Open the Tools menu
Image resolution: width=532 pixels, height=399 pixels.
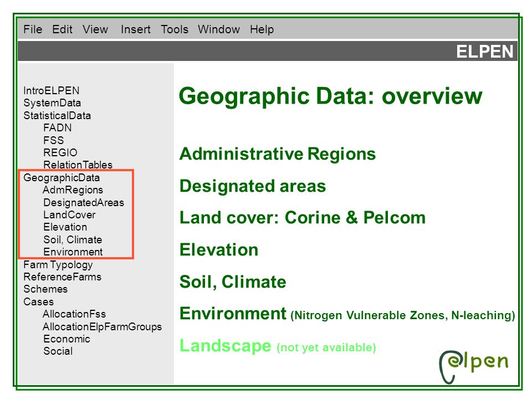(175, 29)
